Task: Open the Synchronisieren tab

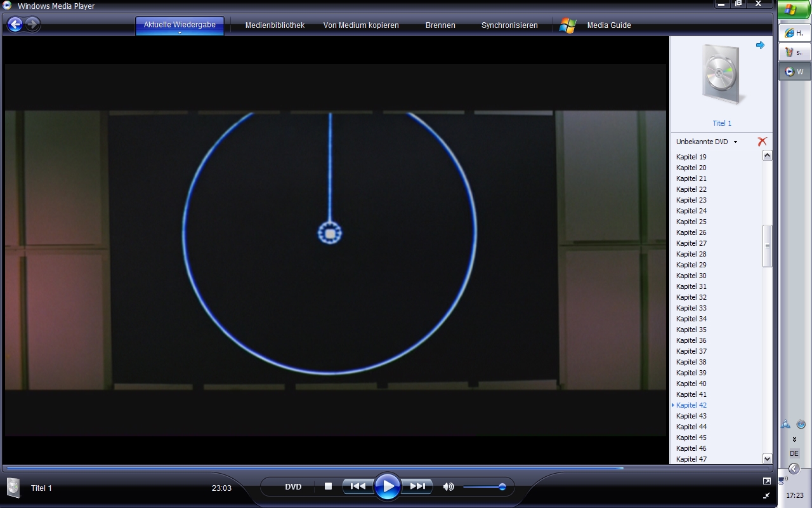Action: (x=509, y=25)
